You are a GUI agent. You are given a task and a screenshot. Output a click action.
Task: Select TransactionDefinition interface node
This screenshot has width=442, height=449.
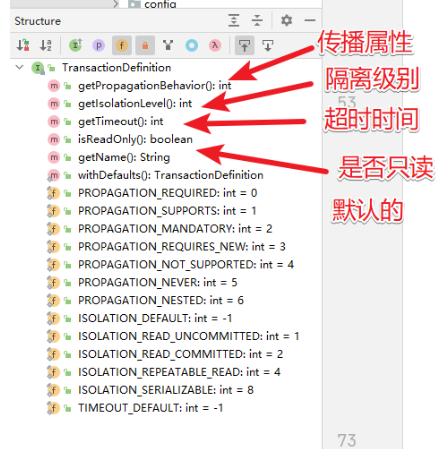click(x=117, y=68)
